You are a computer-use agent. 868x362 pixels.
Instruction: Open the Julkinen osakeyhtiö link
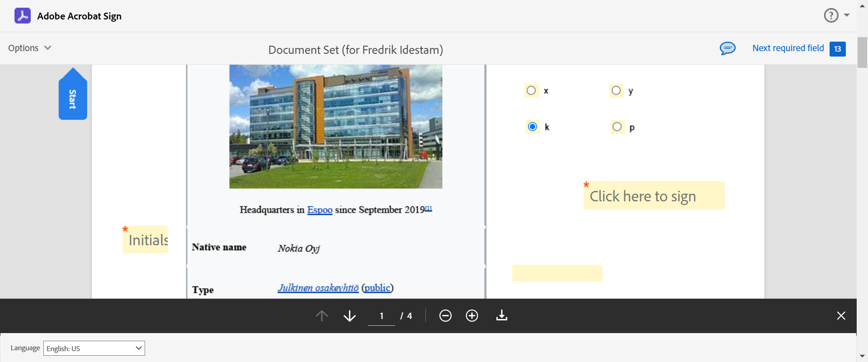tap(318, 288)
